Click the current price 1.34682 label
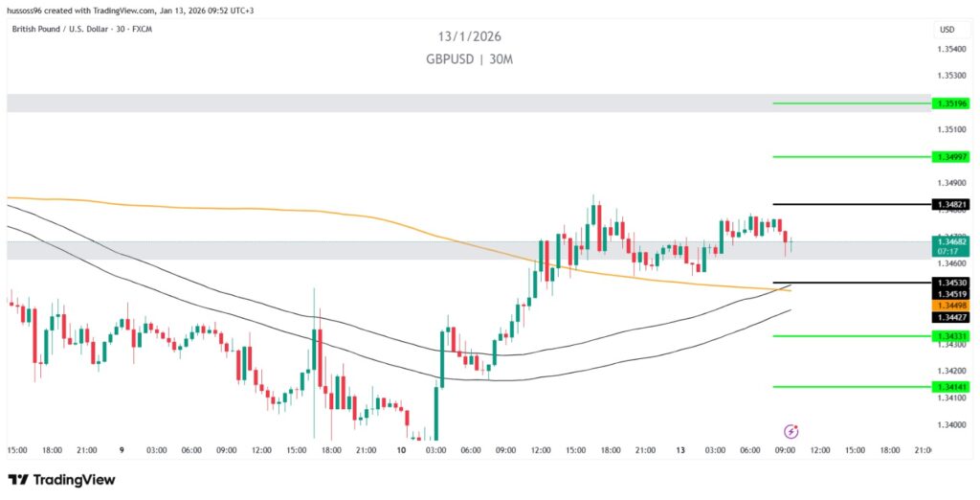The image size is (980, 500). point(953,245)
